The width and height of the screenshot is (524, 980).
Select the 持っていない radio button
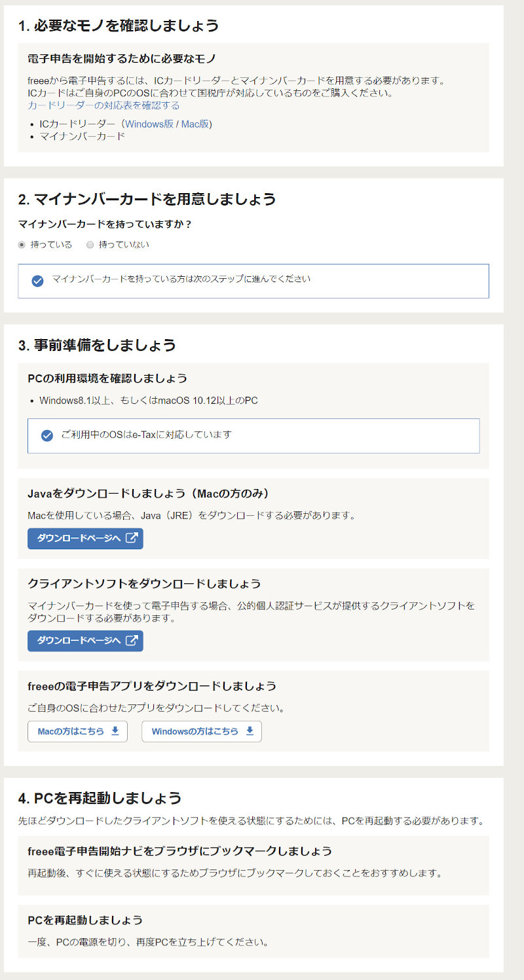(90, 245)
